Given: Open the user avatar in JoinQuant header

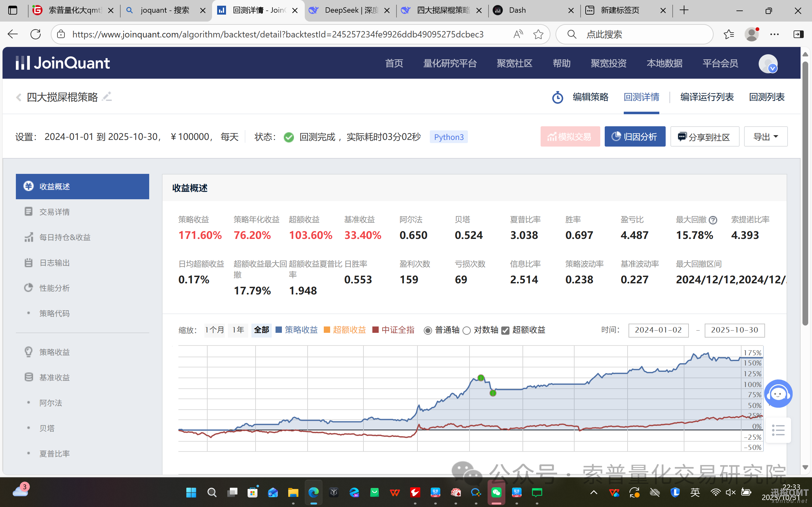Looking at the screenshot, I should click(768, 63).
